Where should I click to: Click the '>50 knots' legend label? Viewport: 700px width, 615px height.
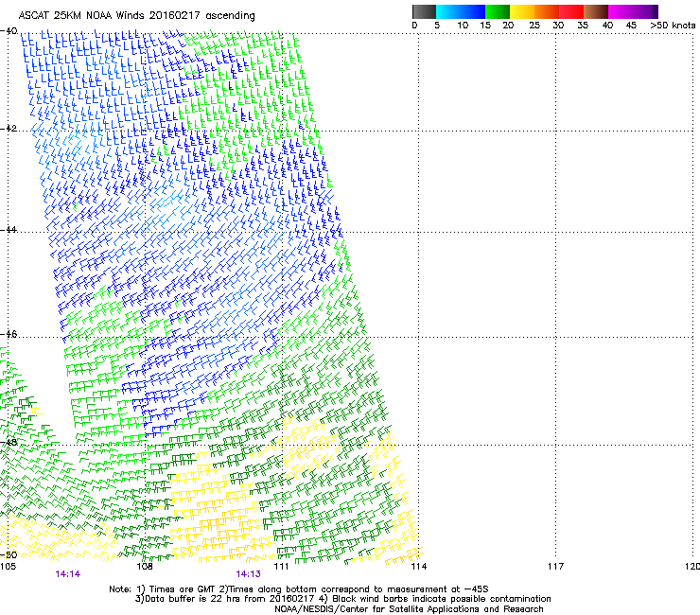(673, 26)
